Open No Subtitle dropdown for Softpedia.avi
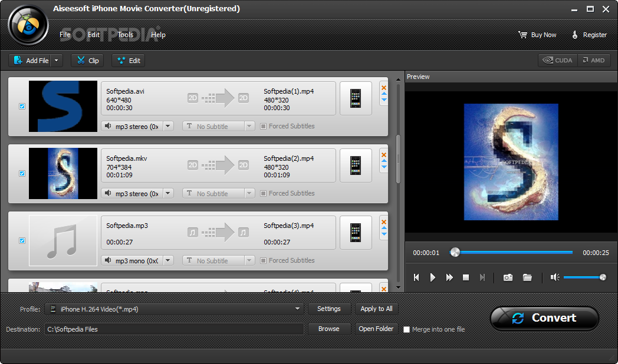Viewport: 618px width, 364px height. pos(249,126)
